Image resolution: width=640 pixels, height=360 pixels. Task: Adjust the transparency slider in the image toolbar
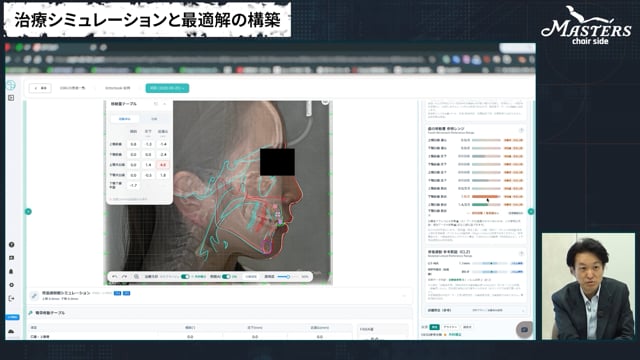point(288,277)
